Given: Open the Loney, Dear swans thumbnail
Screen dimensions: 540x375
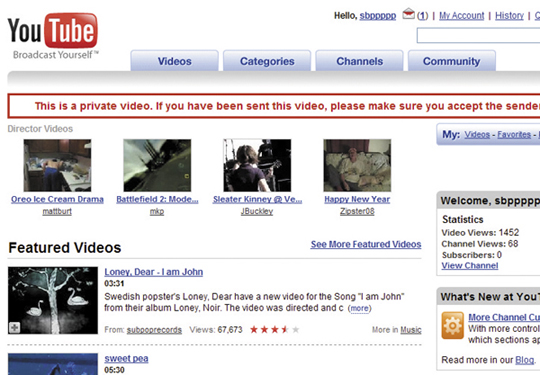Looking at the screenshot, I should (53, 300).
